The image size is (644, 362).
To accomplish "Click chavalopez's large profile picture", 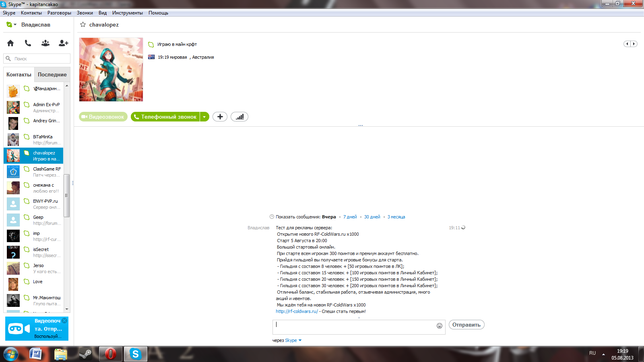I will 111,70.
